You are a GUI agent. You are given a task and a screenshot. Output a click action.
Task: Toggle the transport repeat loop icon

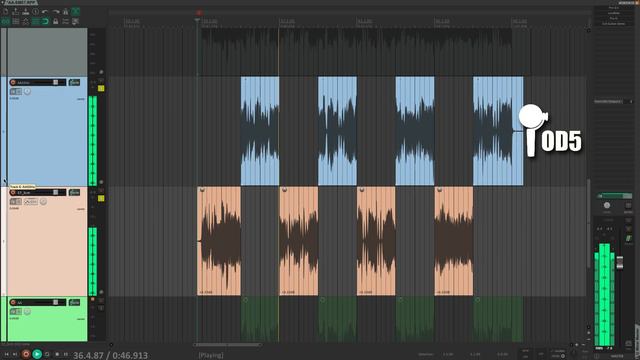47,354
